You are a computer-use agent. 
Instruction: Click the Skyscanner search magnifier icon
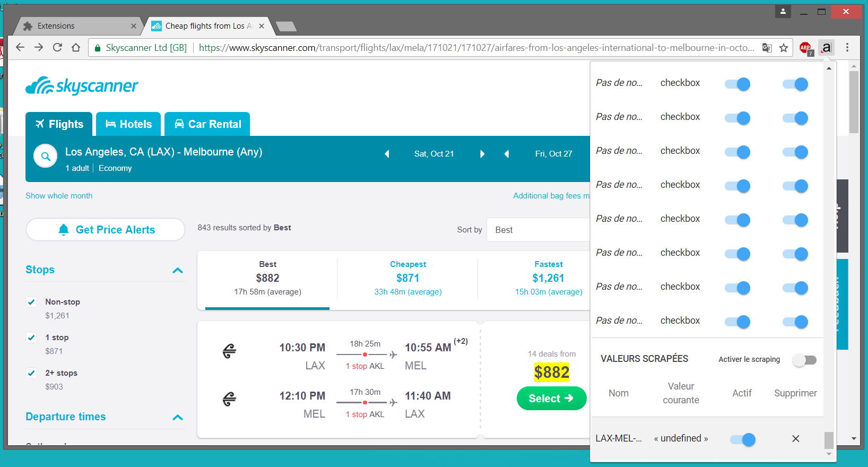(46, 157)
